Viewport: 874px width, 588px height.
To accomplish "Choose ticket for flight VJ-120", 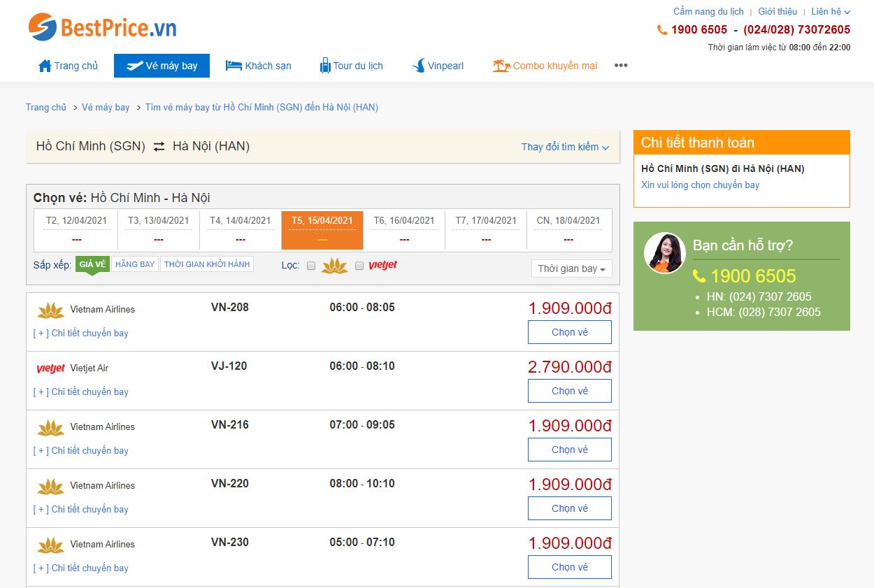I will tap(570, 391).
